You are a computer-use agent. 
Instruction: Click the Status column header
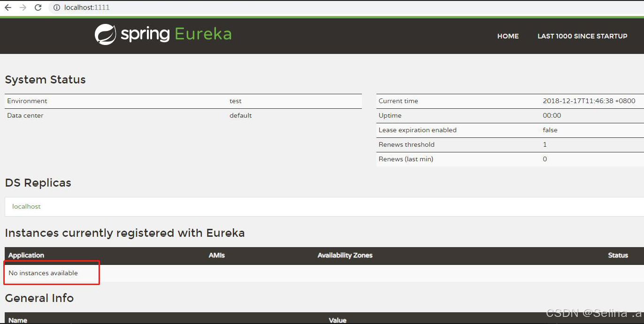(618, 255)
